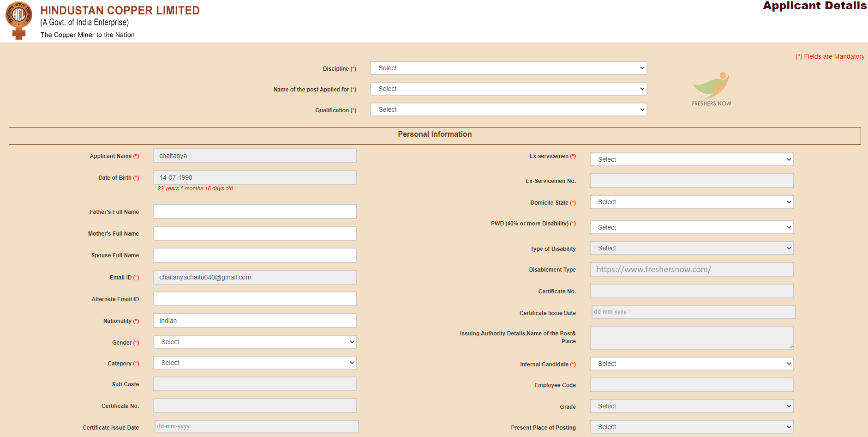Click the Employee Code field
Viewport: 868px width, 437px height.
[x=692, y=385]
